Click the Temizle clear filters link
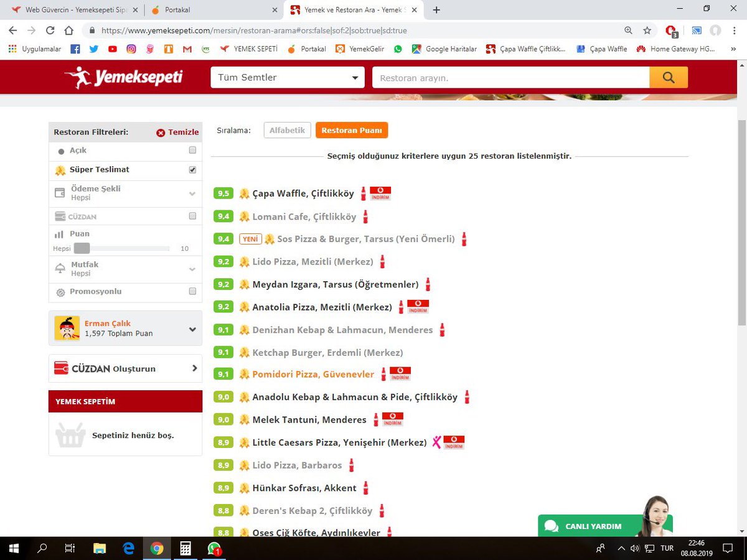 tap(184, 132)
